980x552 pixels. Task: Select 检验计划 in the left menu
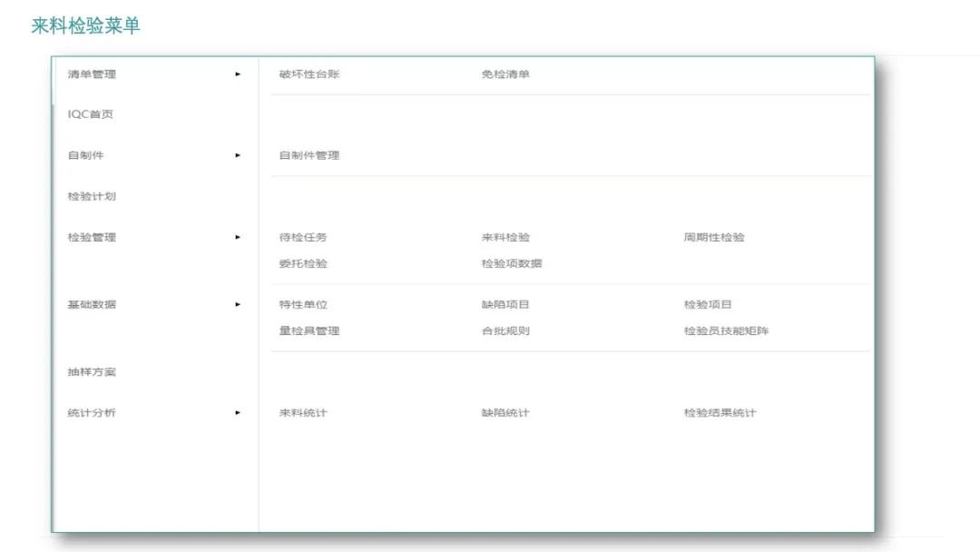[x=92, y=196]
